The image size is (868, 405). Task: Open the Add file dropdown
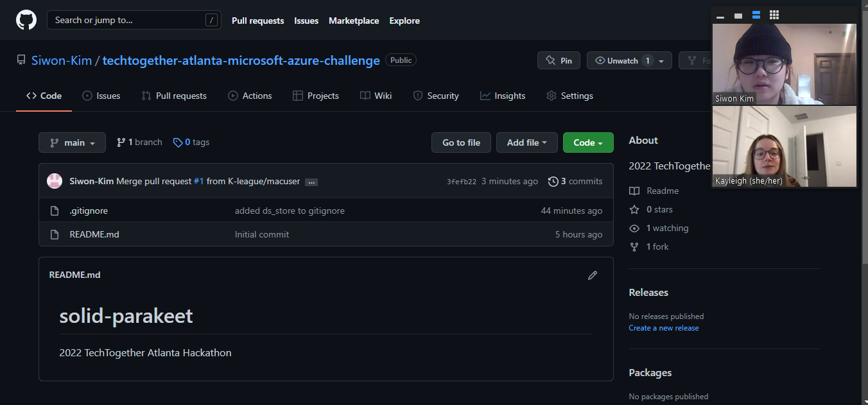[x=526, y=142]
